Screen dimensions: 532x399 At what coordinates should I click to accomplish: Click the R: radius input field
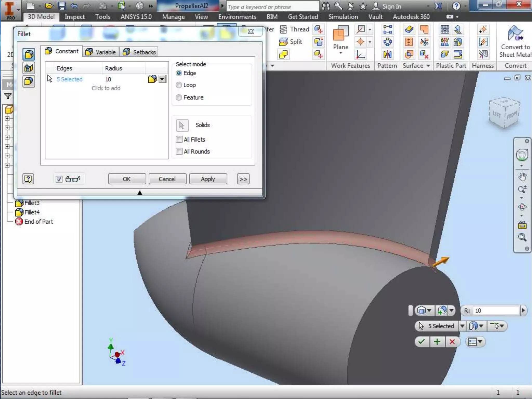(496, 310)
